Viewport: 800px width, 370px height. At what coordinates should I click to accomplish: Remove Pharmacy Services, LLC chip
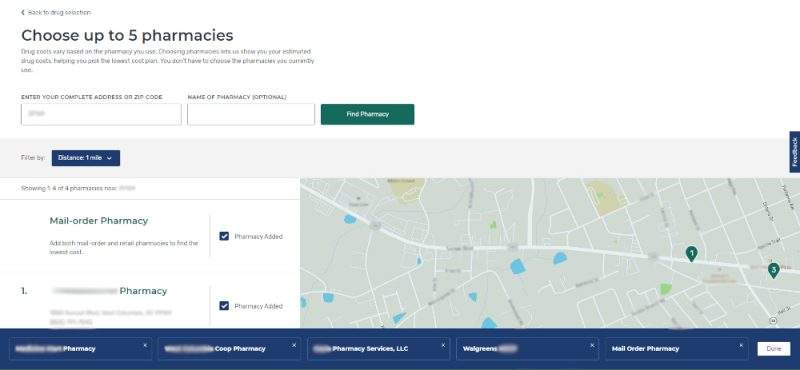coord(443,345)
